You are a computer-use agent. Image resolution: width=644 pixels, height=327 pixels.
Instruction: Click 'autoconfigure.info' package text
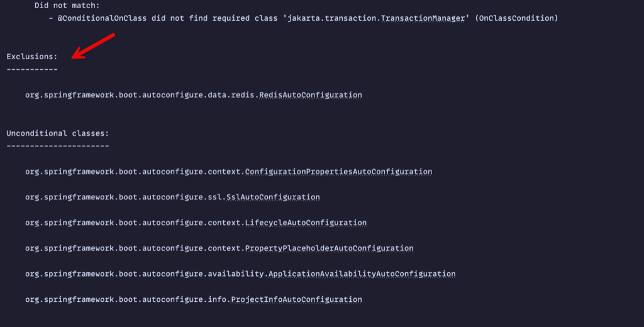184,299
